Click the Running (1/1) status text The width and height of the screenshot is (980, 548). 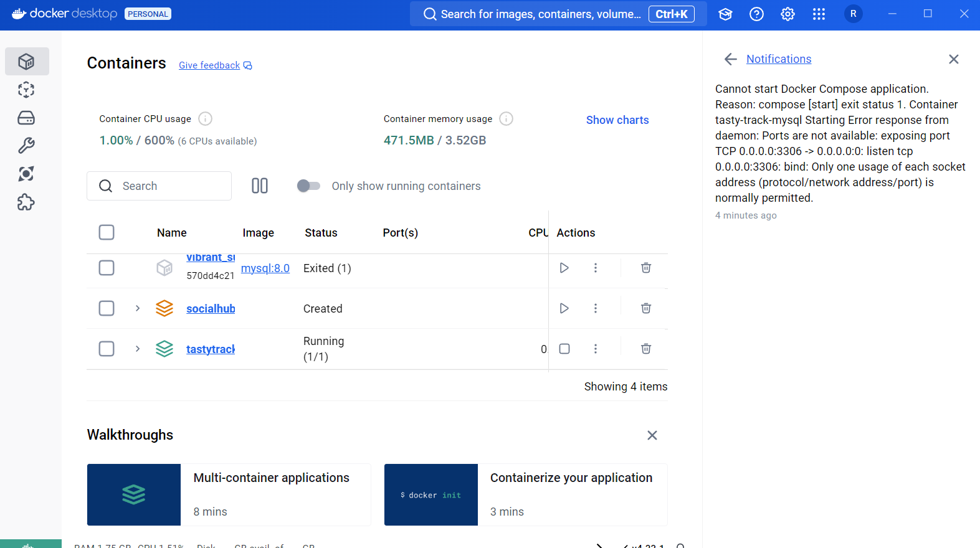click(323, 349)
